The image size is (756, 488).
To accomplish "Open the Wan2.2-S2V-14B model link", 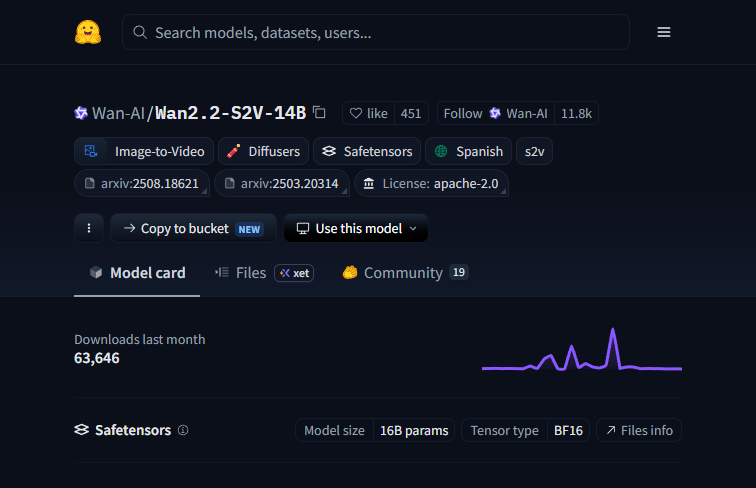I will pos(230,113).
